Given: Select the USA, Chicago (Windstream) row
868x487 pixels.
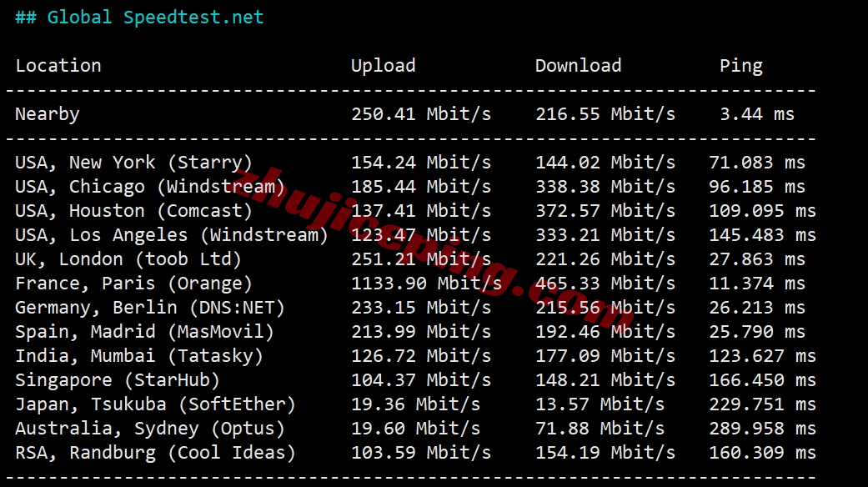Looking at the screenshot, I should coord(415,187).
